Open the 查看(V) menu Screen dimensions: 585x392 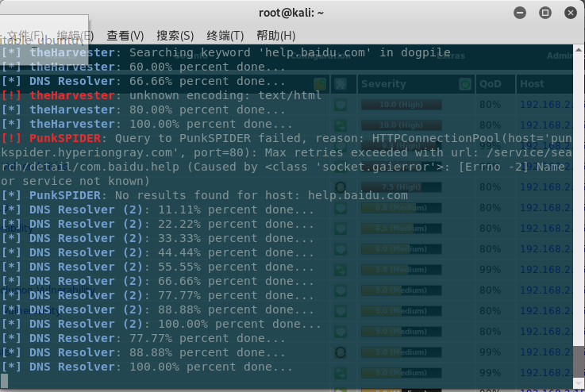pos(125,36)
